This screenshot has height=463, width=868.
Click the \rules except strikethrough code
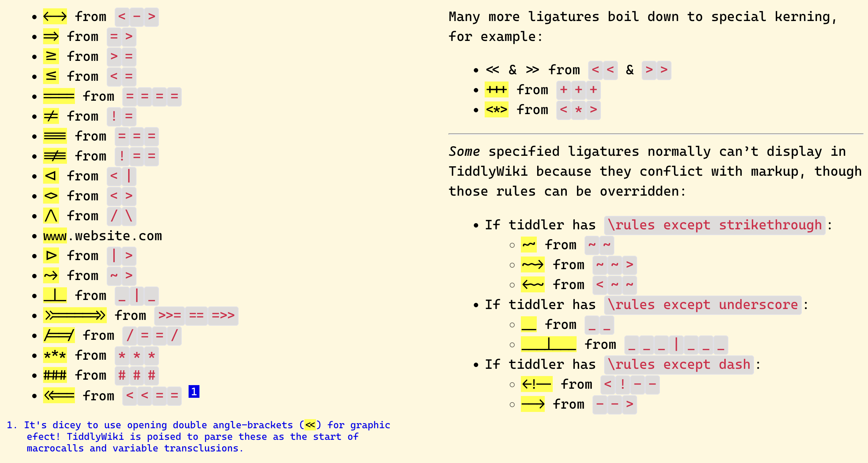pos(715,225)
